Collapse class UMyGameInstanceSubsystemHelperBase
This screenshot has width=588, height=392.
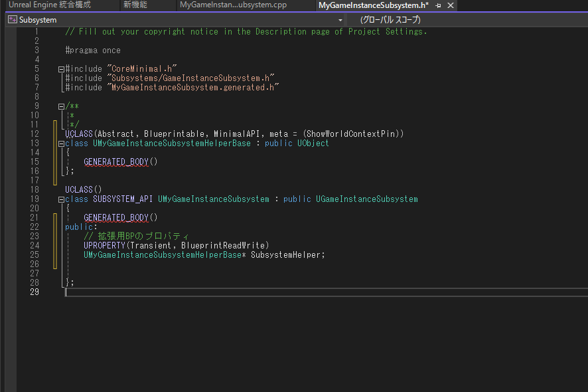61,144
